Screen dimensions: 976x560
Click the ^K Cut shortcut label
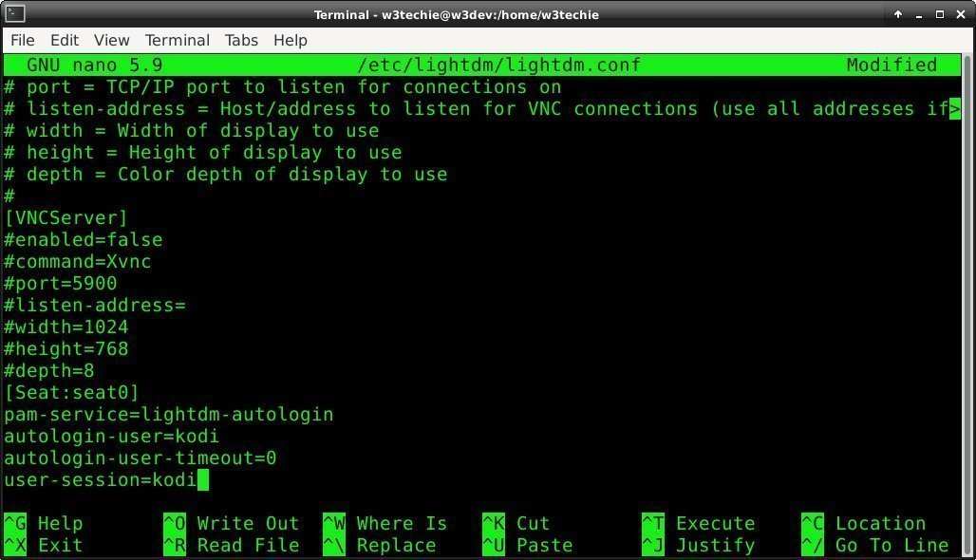tap(519, 523)
